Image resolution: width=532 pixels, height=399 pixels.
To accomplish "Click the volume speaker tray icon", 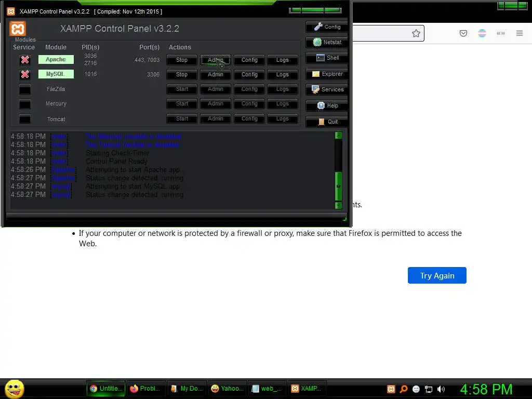I will [x=441, y=389].
